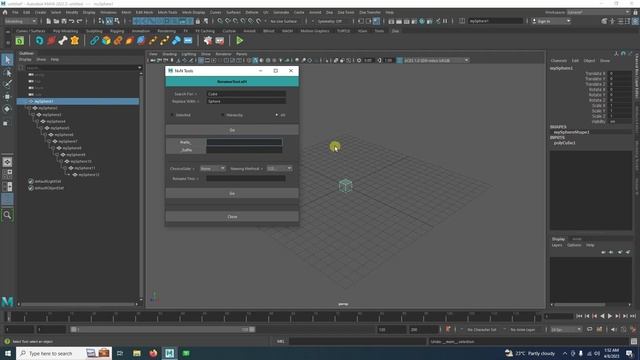This screenshot has height=360, width=640.
Task: Click the blue chain link shelf icon
Action: coord(94,40)
